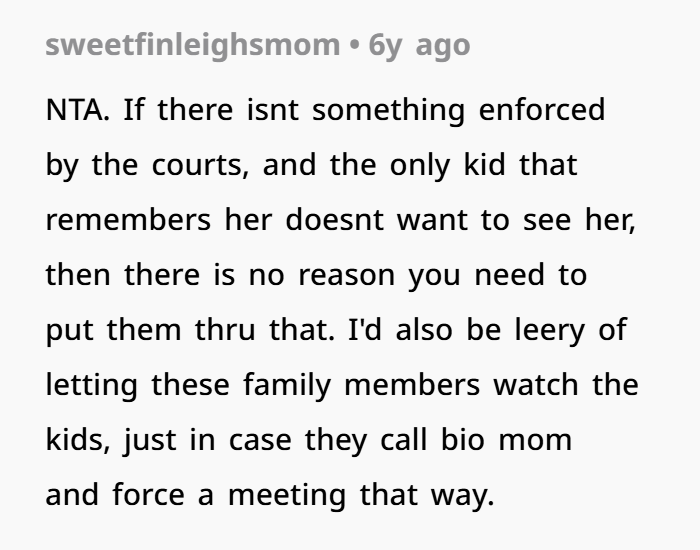Viewport: 700px width, 550px height.
Task: Click the "NTA." verdict at the comment start
Action: tap(78, 109)
